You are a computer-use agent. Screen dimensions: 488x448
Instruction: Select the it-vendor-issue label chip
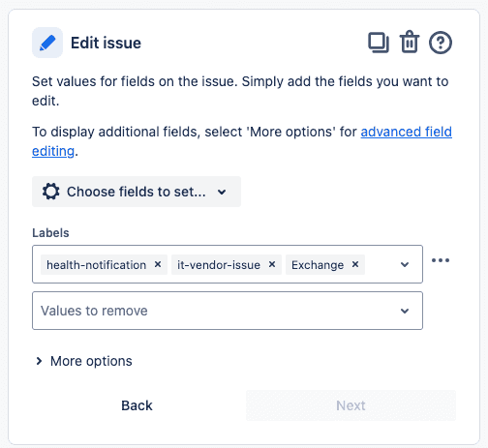219,265
